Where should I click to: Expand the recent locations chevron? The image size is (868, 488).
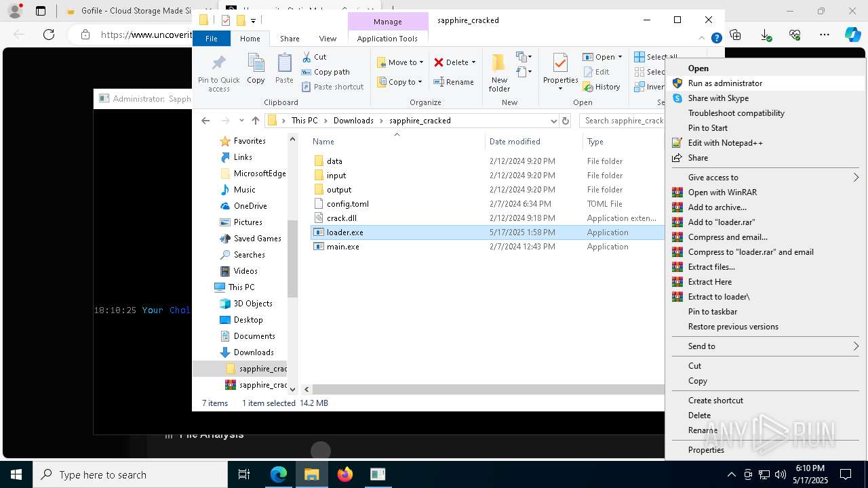point(241,121)
